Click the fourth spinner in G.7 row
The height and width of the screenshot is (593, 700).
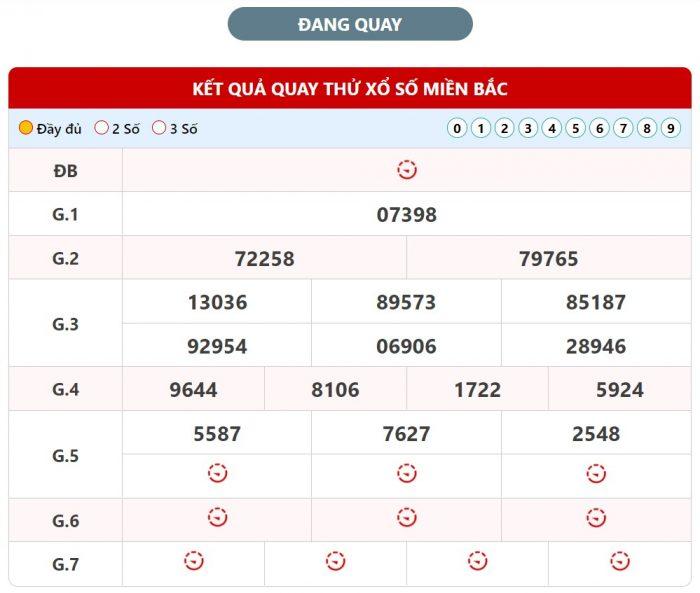tap(620, 561)
